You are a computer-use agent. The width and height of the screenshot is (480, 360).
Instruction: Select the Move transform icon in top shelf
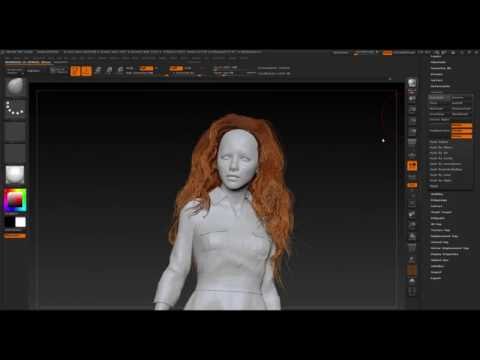98,70
